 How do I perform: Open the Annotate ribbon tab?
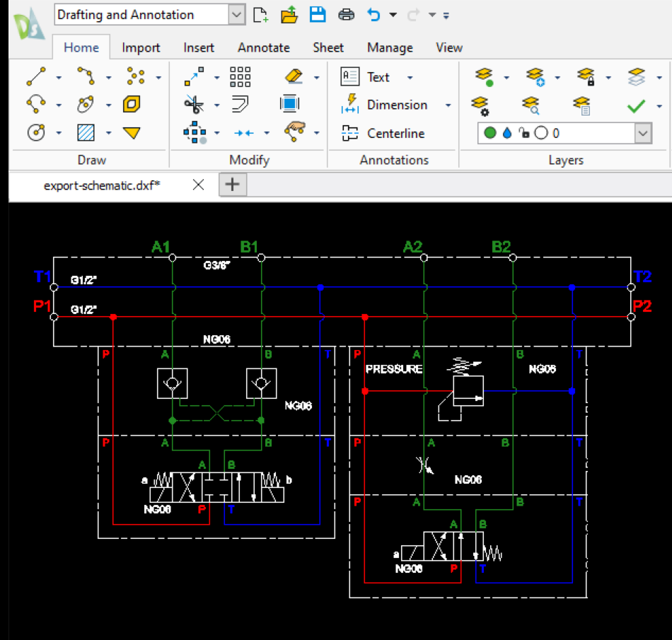pos(263,47)
